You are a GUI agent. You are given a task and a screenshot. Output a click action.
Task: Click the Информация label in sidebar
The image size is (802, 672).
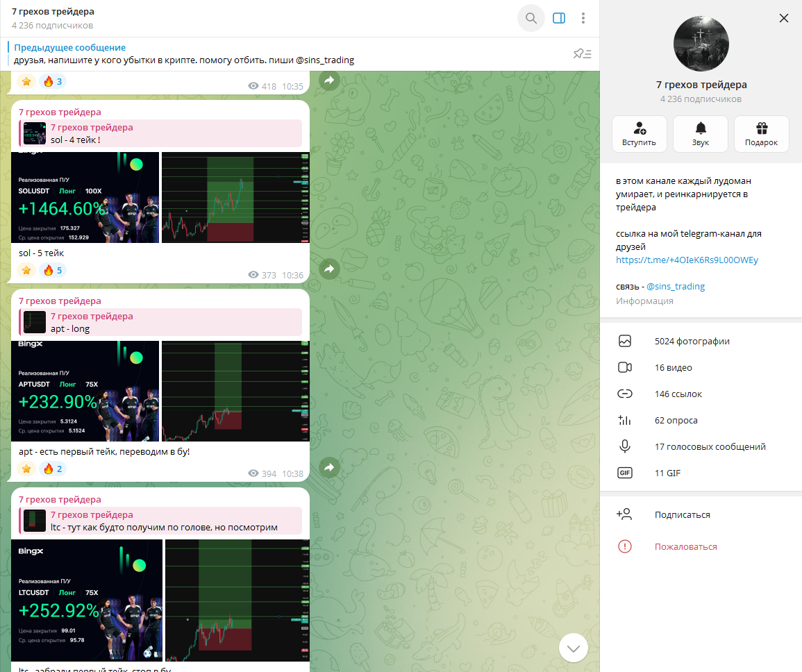644,301
